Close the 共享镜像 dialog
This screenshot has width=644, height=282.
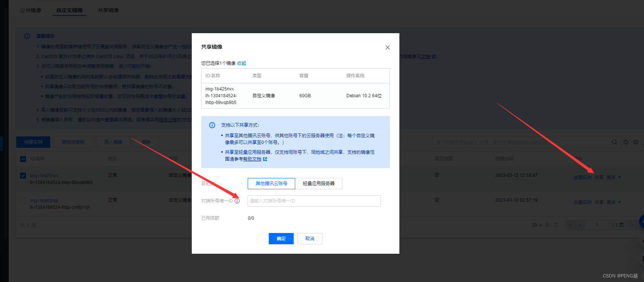(387, 48)
